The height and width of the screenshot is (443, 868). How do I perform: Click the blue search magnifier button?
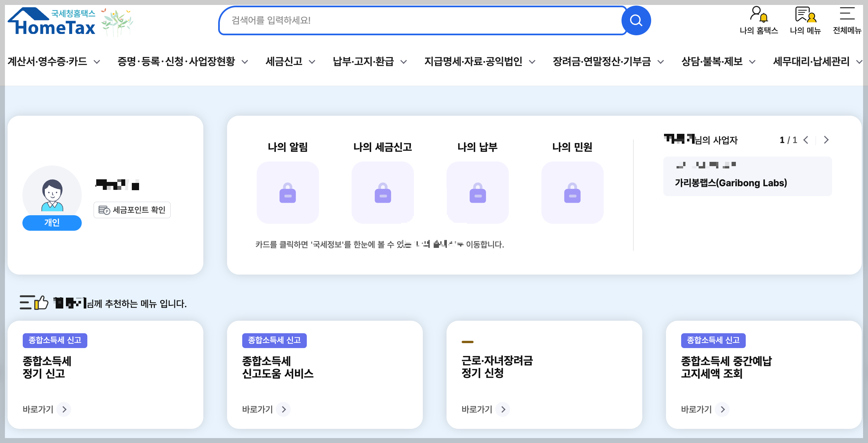click(635, 20)
